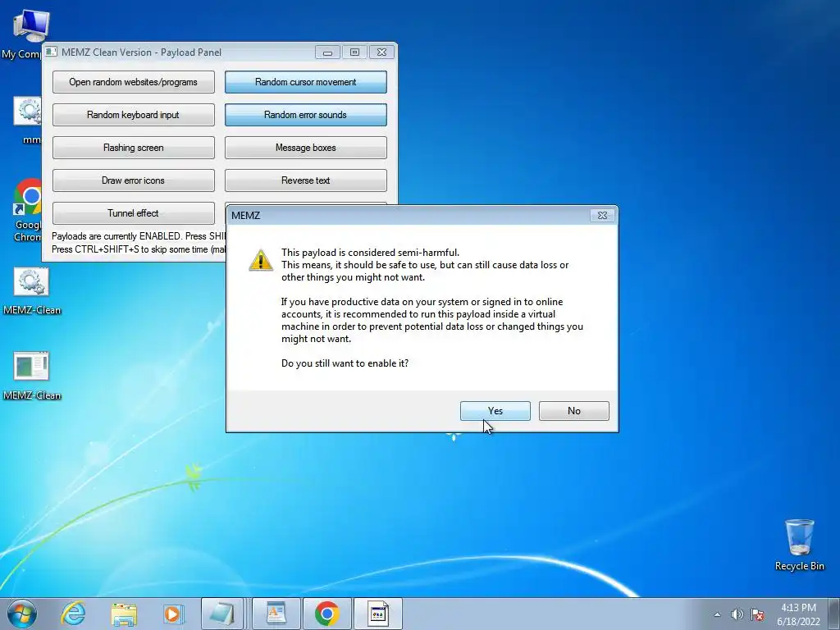
Task: Open the Action Center flag icon
Action: (757, 614)
